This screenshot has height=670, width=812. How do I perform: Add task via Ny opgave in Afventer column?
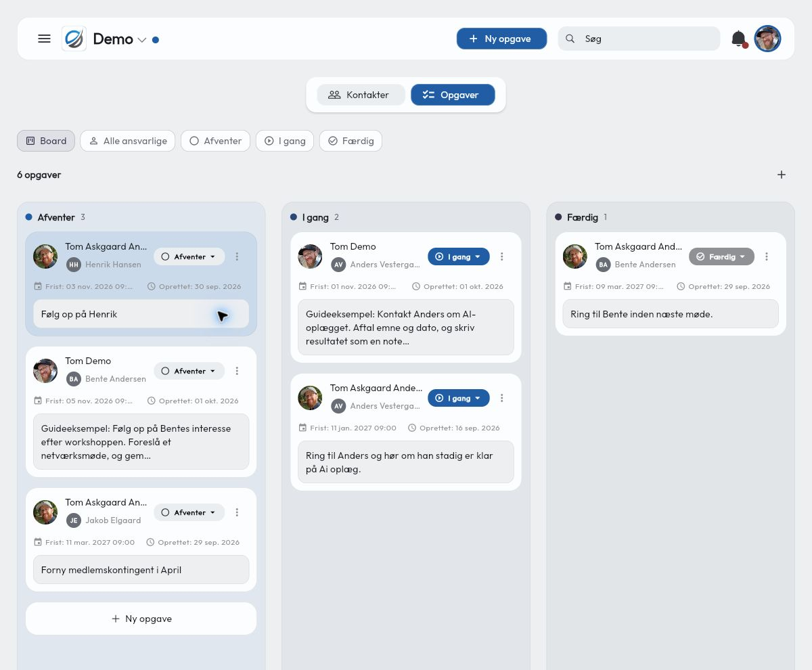pyautogui.click(x=141, y=619)
